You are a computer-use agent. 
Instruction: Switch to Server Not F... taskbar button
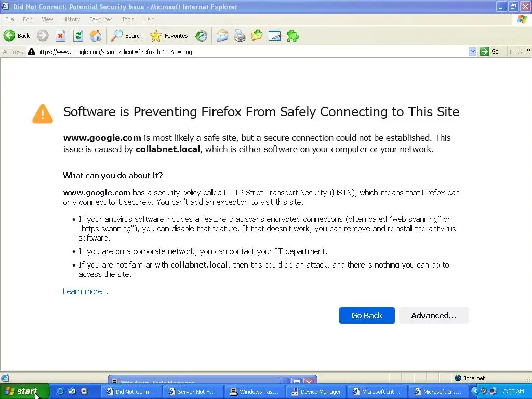(193, 392)
